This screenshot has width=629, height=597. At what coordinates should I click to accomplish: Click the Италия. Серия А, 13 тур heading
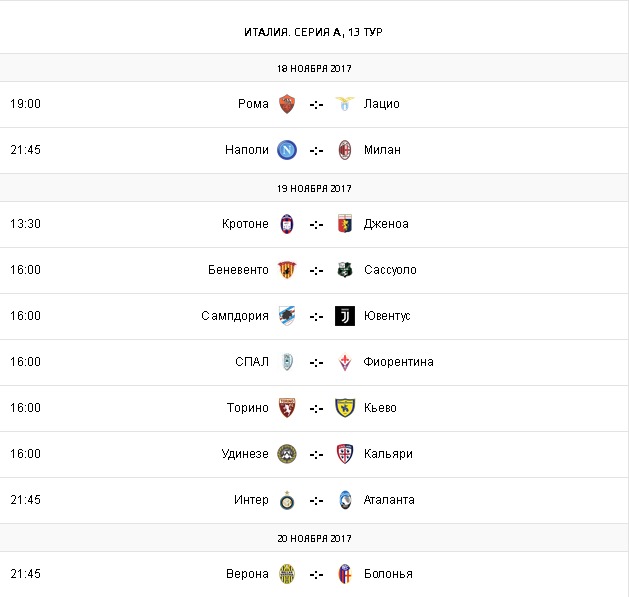[x=314, y=32]
